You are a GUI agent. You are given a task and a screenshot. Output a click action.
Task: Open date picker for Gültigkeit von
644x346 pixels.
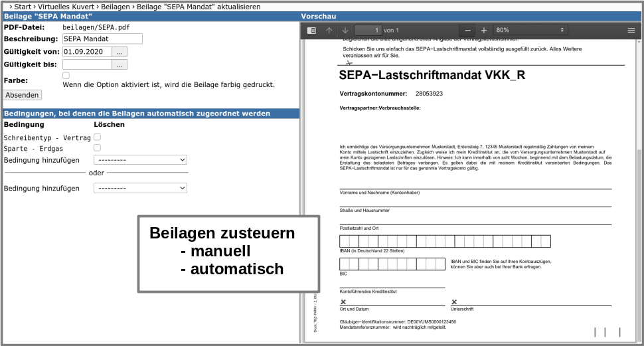[120, 52]
